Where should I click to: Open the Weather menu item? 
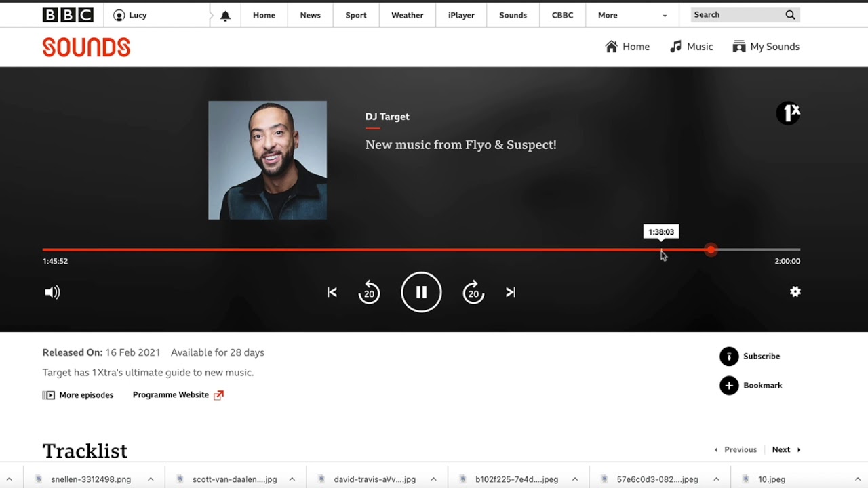[x=408, y=15]
